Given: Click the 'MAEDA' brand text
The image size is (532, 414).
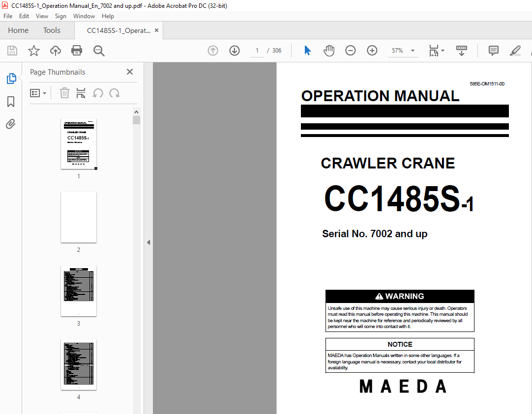Looking at the screenshot, I should coord(403,386).
